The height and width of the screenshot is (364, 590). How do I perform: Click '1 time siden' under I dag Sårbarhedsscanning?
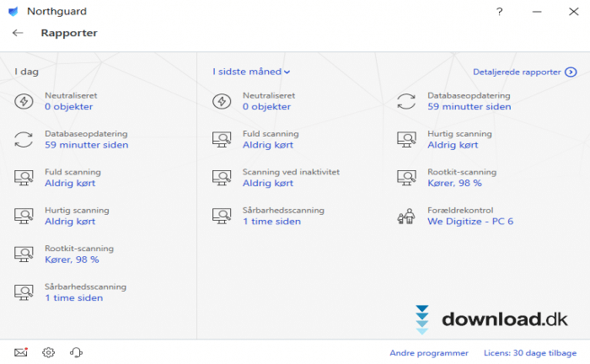click(x=73, y=297)
